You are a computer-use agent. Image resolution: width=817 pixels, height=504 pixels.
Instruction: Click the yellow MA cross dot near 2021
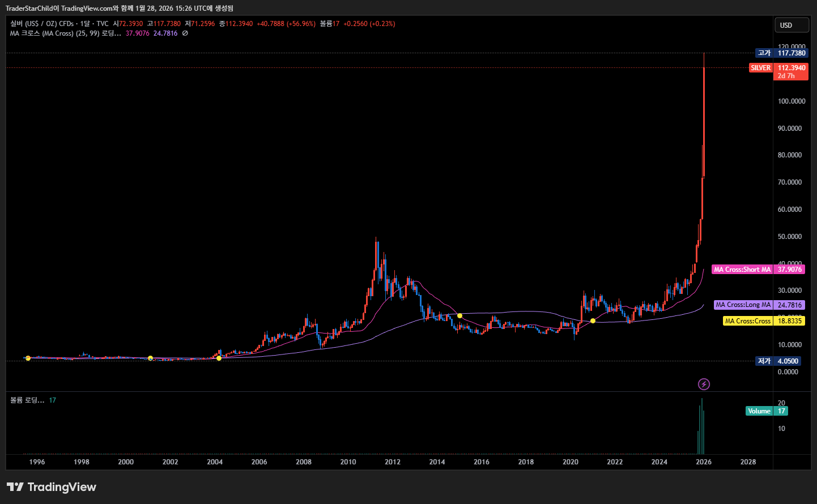click(x=593, y=321)
